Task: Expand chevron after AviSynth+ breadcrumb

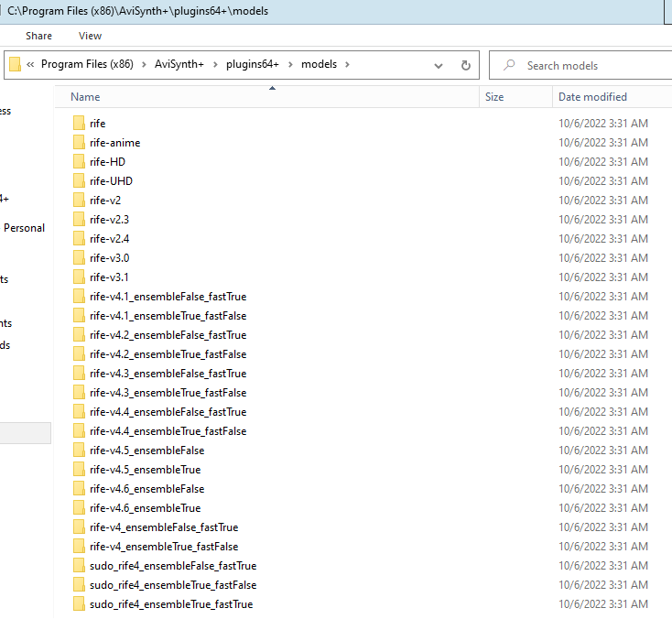Action: [215, 65]
